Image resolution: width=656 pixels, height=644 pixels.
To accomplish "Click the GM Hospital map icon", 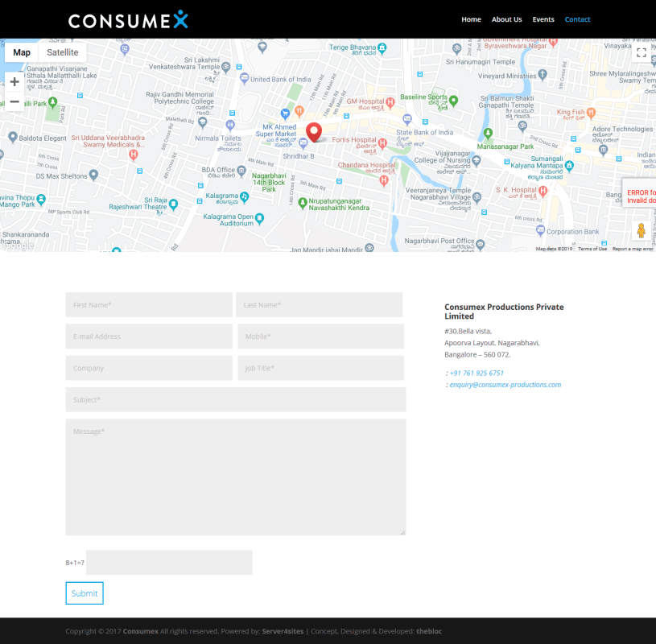I will click(390, 101).
